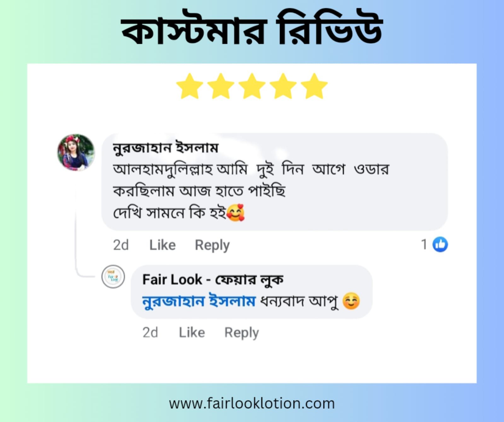Image resolution: width=504 pixels, height=422 pixels.
Task: Reply to the Fair Look comment
Action: pyautogui.click(x=241, y=333)
